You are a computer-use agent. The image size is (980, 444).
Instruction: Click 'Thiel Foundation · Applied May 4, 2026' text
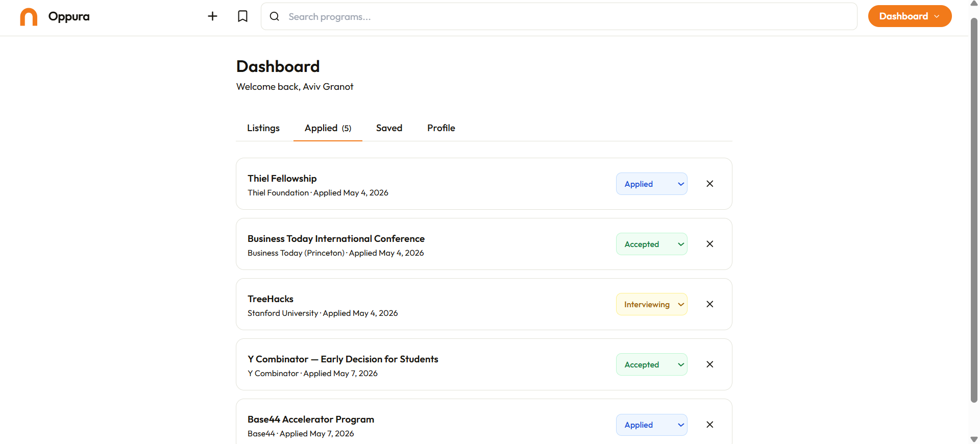pos(318,193)
